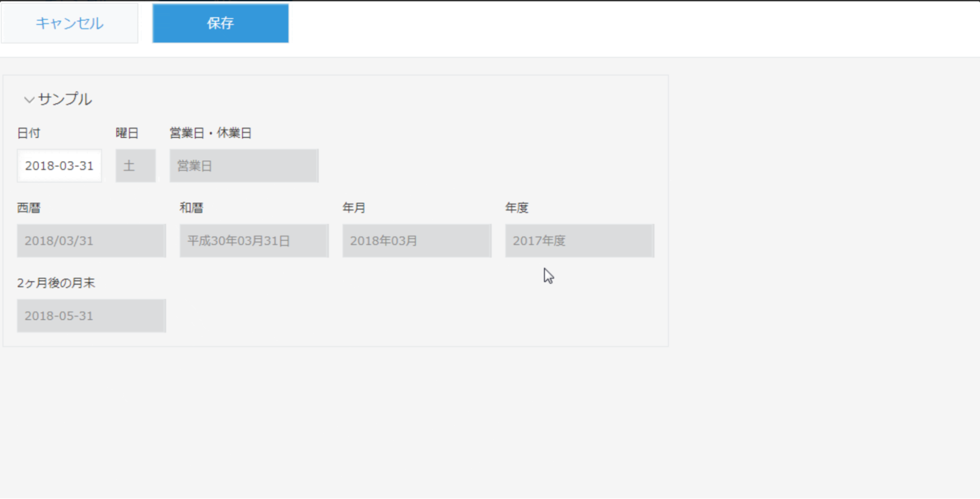
Task: Click the 西暦 field showing 2018/03/31
Action: tap(92, 241)
